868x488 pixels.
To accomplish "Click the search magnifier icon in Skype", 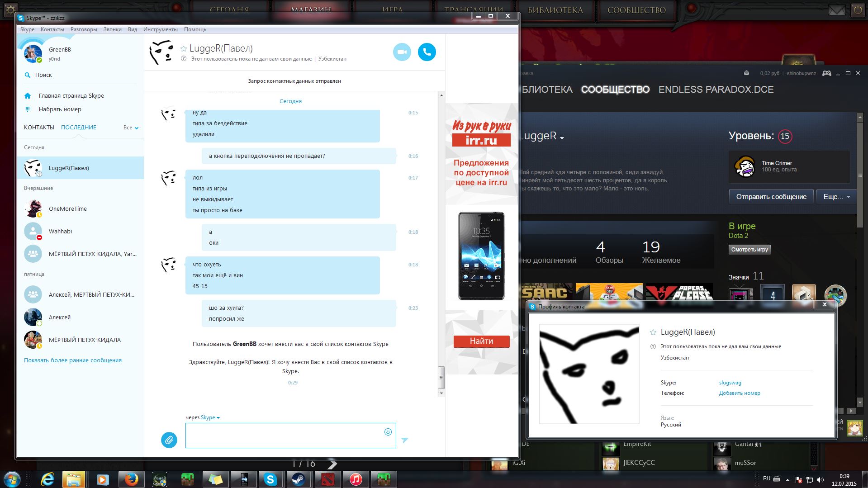I will tap(28, 75).
